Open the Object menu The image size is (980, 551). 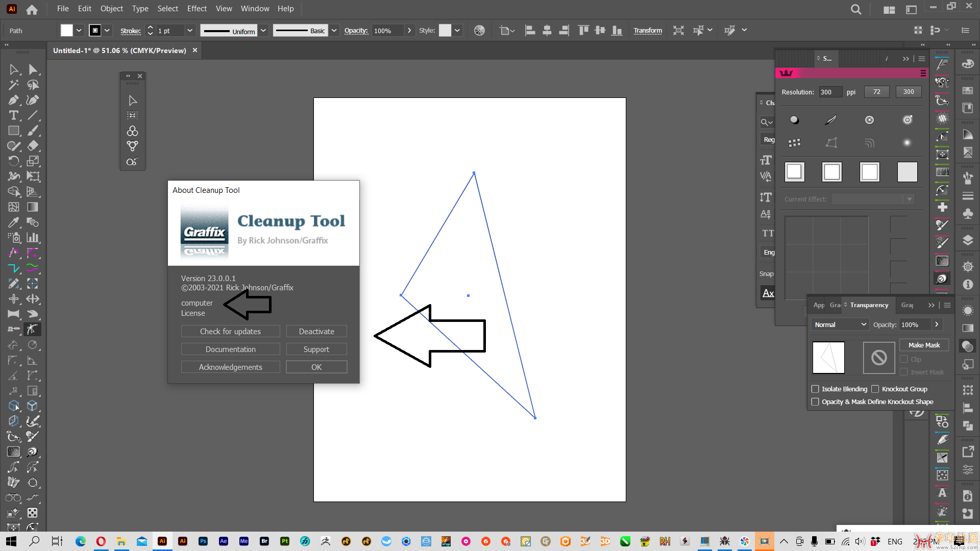pyautogui.click(x=111, y=9)
